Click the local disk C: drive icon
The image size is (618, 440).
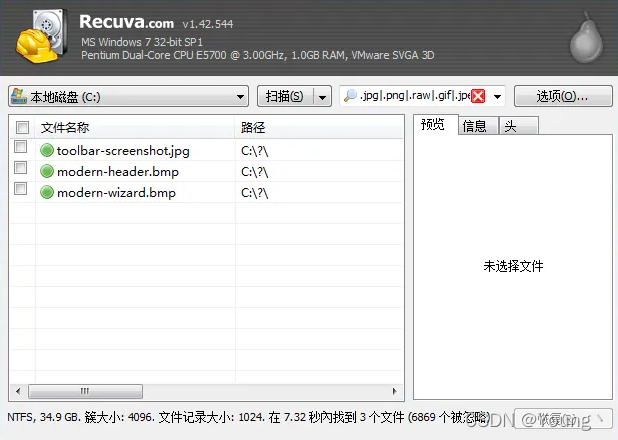(19, 96)
